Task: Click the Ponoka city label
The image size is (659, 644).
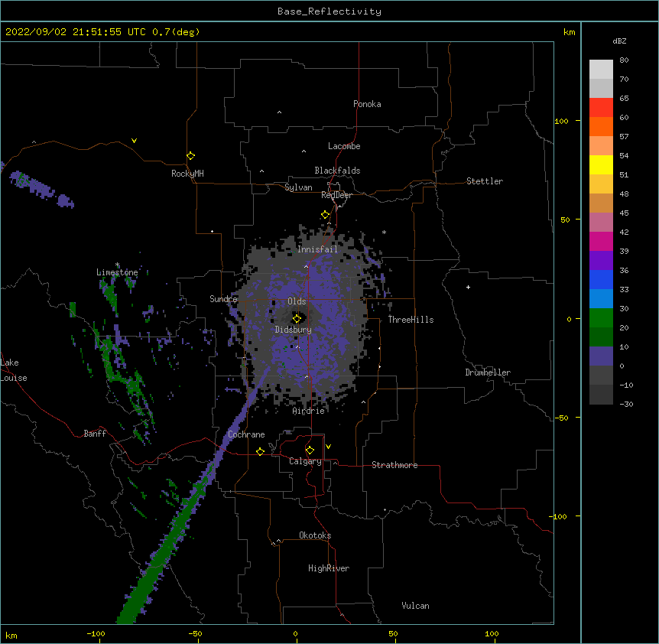Action: pos(367,104)
